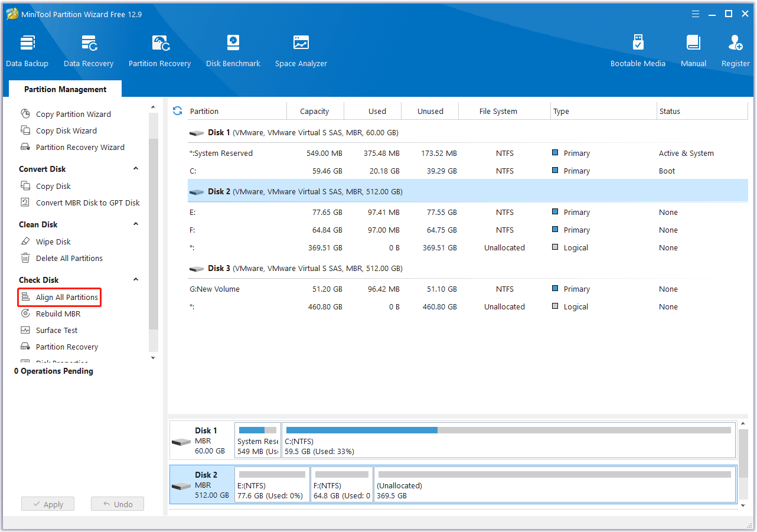Open the Data Backup tool
This screenshot has width=757, height=532.
27,51
